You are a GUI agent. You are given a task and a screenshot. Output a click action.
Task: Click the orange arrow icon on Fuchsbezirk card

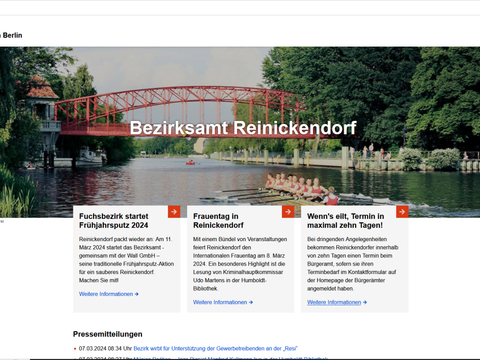tap(174, 212)
